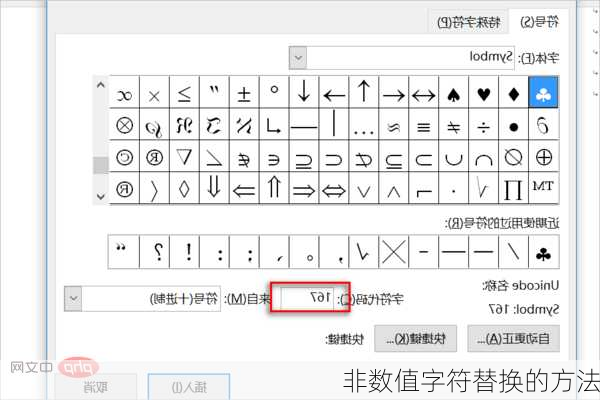
Task: Click the 插入(I) insert button
Action: (x=189, y=387)
